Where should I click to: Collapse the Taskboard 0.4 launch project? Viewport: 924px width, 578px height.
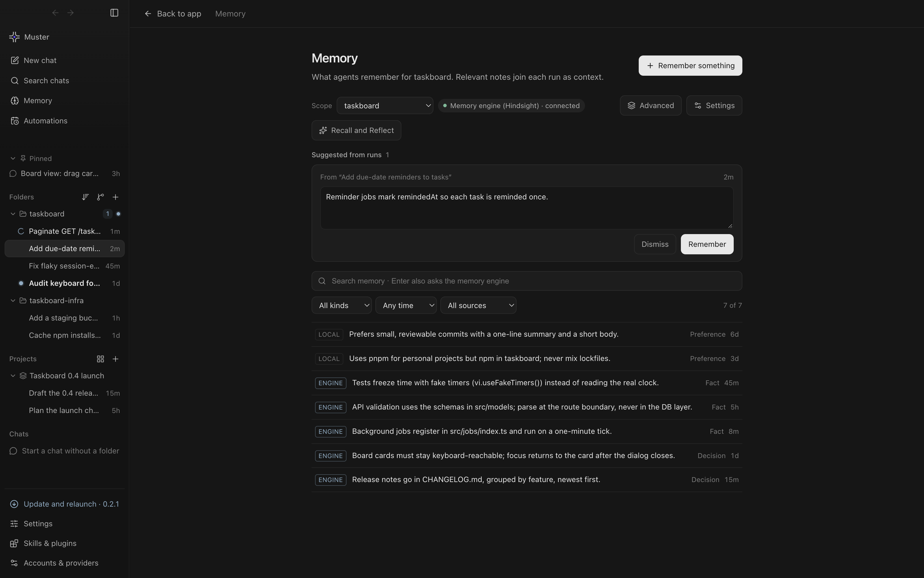pyautogui.click(x=13, y=376)
